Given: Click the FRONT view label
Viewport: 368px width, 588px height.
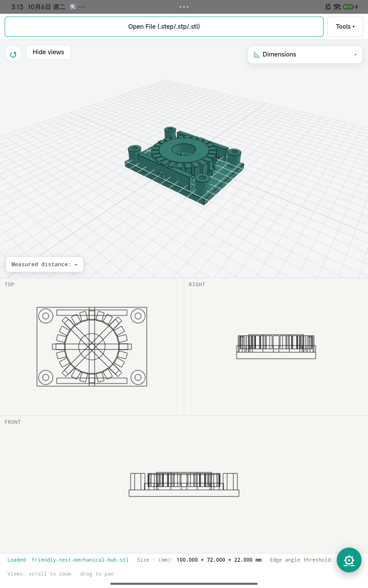Looking at the screenshot, I should (x=13, y=422).
